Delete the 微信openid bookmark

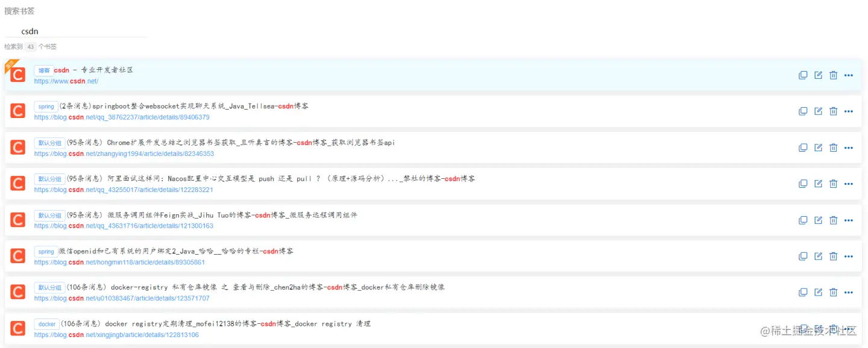(833, 256)
